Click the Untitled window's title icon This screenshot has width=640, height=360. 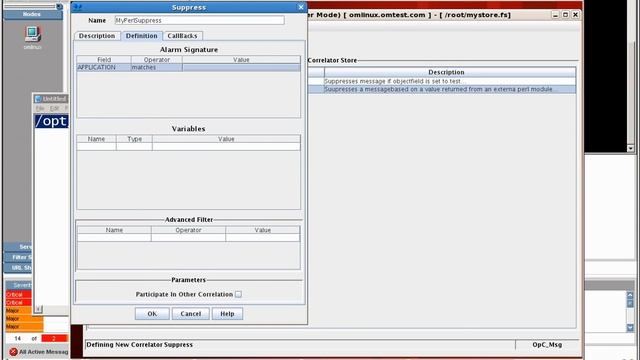38,99
